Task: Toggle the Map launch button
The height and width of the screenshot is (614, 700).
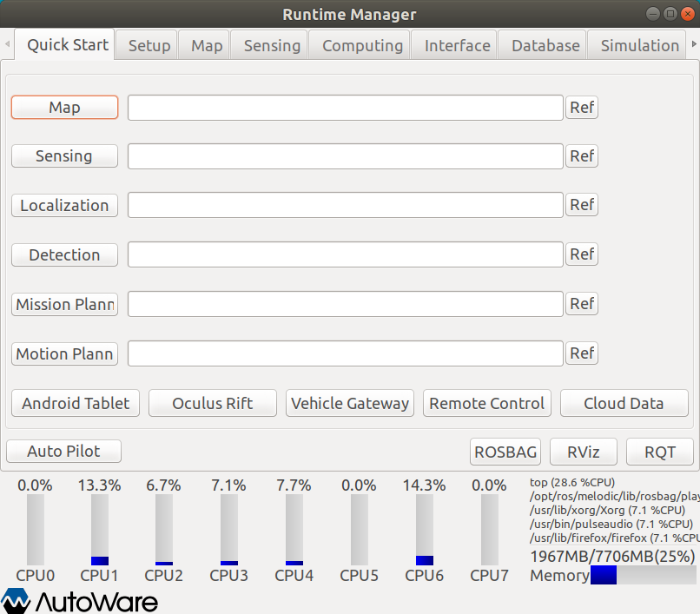Action: coord(64,107)
